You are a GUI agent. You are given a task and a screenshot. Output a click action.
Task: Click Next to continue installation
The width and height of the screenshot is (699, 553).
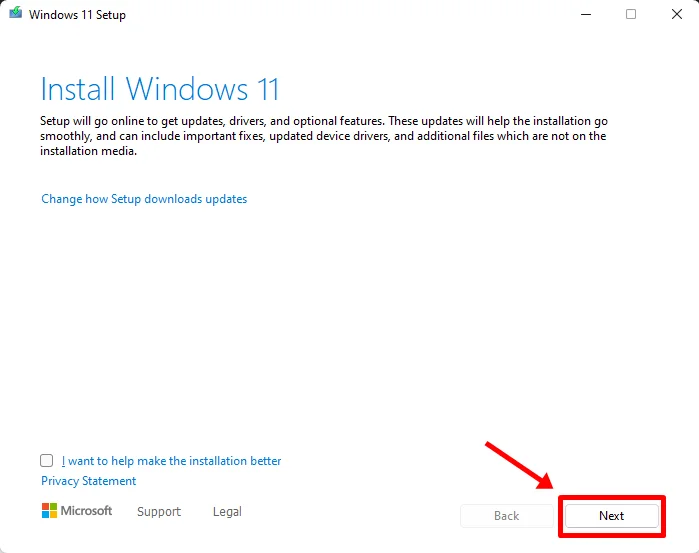pyautogui.click(x=612, y=516)
